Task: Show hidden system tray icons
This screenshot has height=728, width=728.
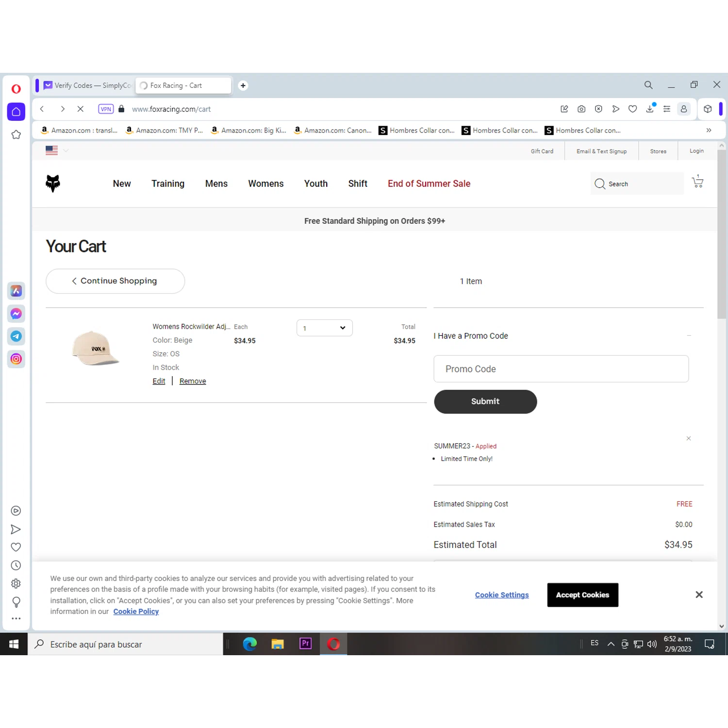Action: [x=611, y=644]
